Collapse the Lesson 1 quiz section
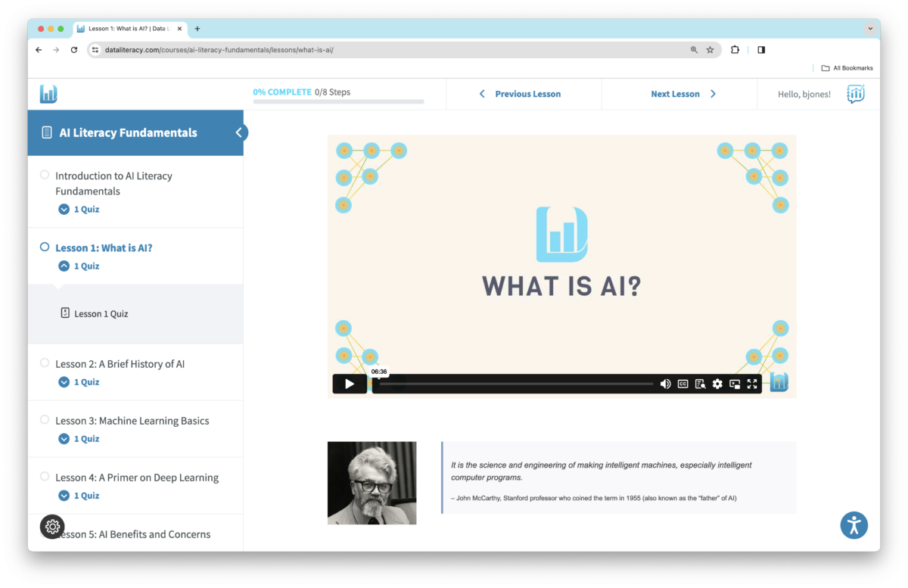The width and height of the screenshot is (908, 588). pos(64,266)
